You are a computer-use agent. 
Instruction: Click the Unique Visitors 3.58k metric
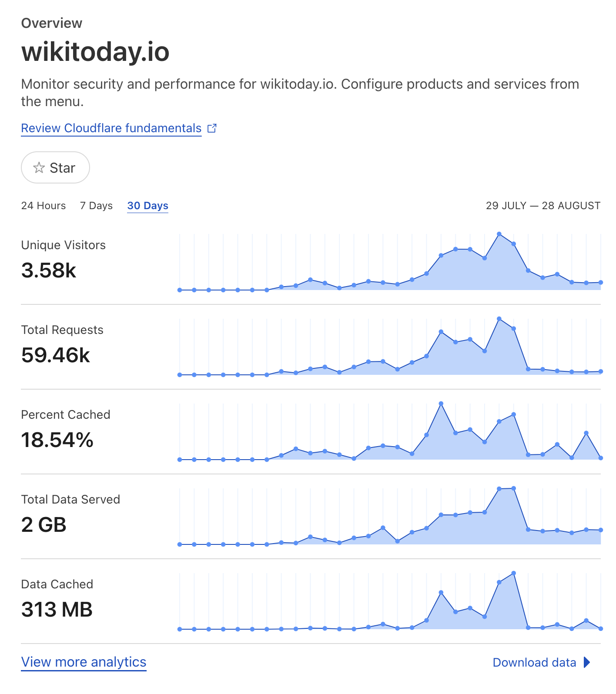coord(49,270)
